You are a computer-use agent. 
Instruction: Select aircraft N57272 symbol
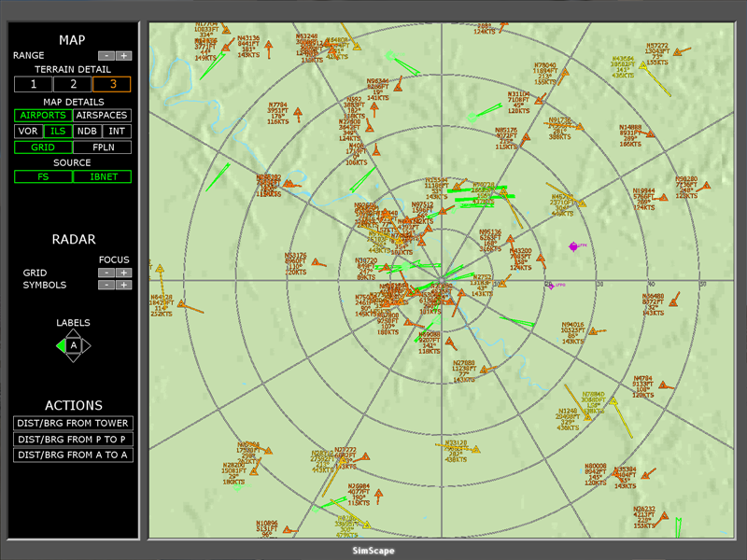point(678,52)
